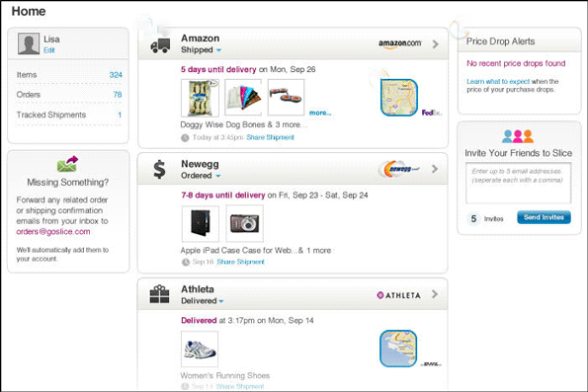Screen dimensions: 588x392
Task: Click the Learn what to expect link
Action: pos(498,81)
